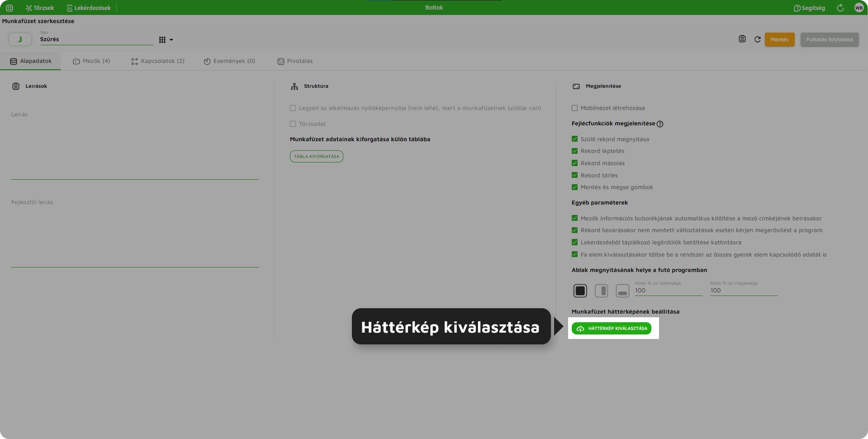
Task: Enable the Mobilnézet létrehozása checkbox
Action: click(574, 108)
